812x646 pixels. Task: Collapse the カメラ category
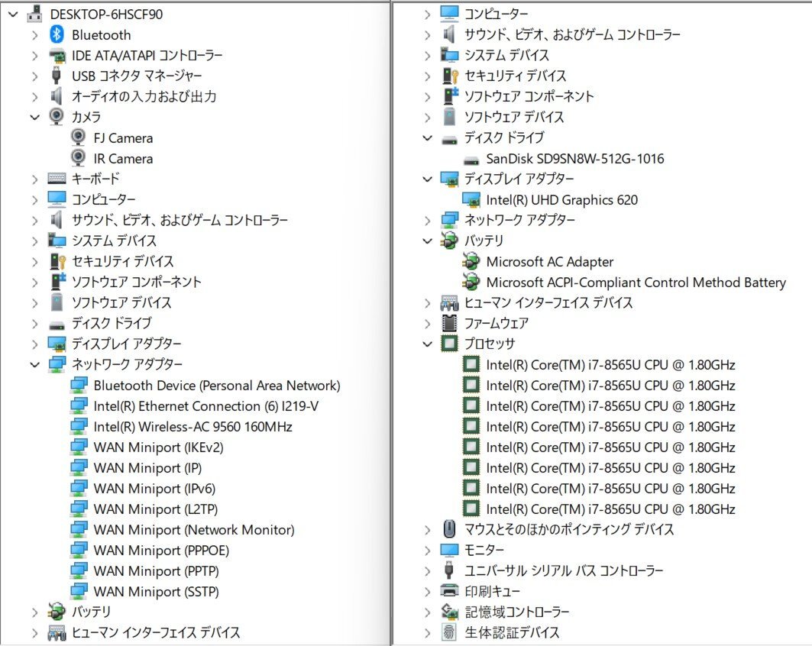34,118
